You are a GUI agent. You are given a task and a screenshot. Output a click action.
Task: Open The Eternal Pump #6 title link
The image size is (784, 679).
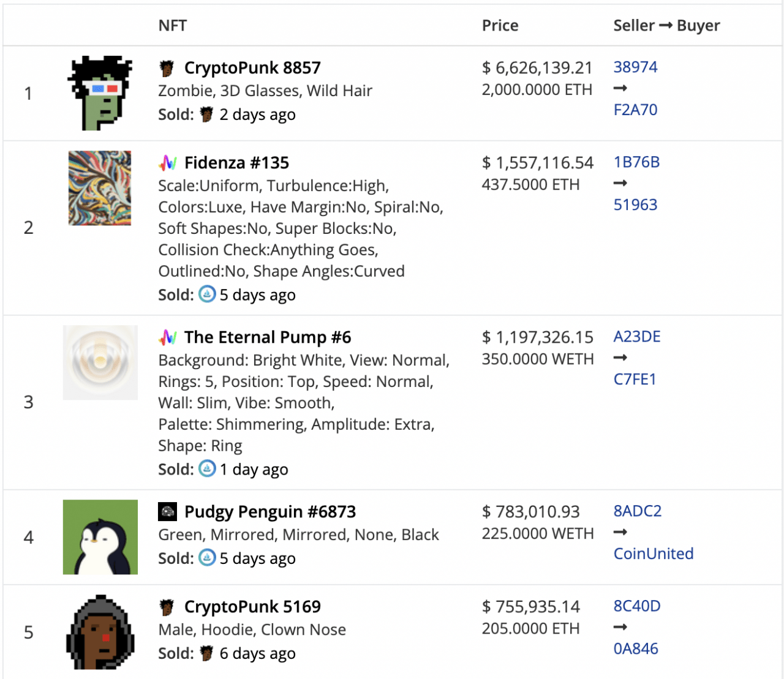268,337
